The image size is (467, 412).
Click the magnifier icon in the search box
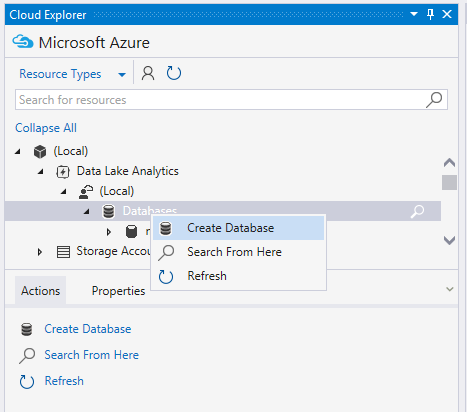[434, 100]
